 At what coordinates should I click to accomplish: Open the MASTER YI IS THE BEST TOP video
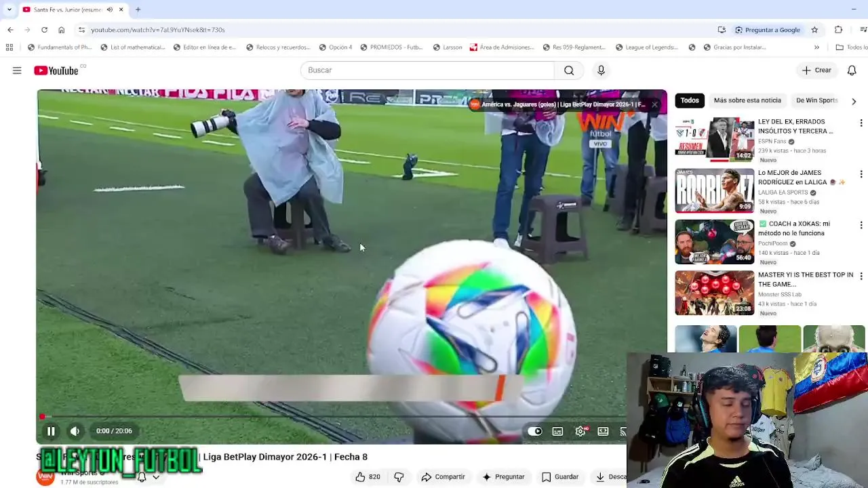point(714,293)
